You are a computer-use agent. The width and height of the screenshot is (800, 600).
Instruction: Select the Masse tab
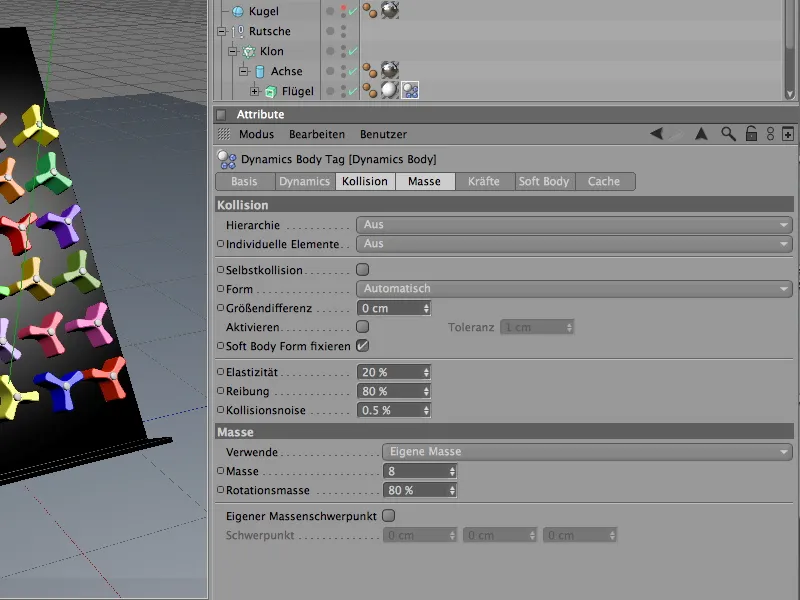(x=424, y=182)
